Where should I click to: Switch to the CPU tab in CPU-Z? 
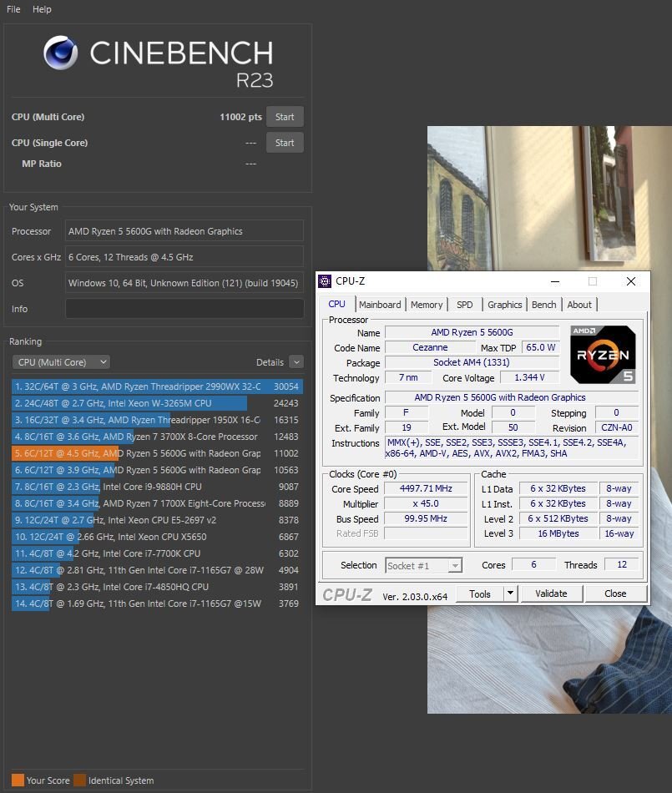(336, 304)
